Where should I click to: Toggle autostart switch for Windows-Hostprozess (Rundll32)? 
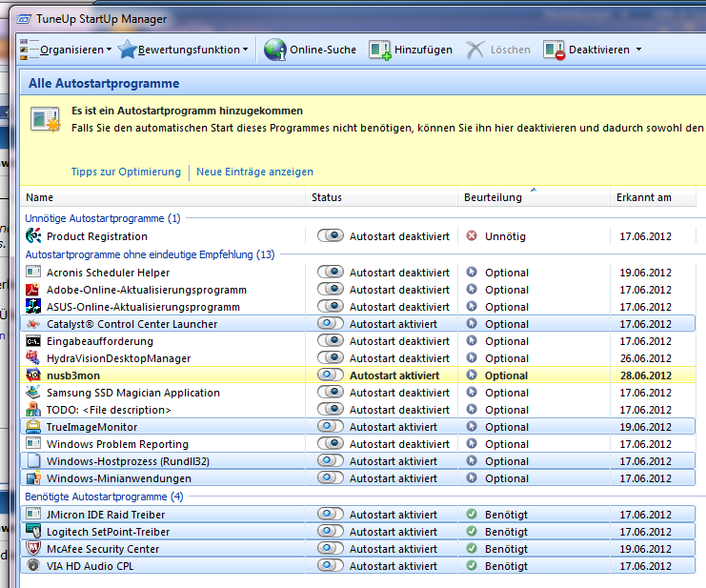point(331,460)
